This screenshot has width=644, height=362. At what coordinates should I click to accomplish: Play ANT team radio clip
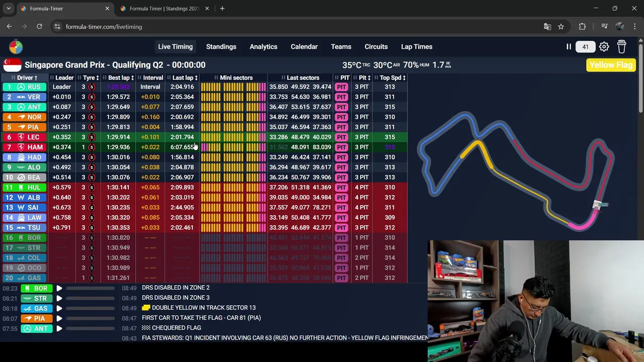tap(59, 329)
